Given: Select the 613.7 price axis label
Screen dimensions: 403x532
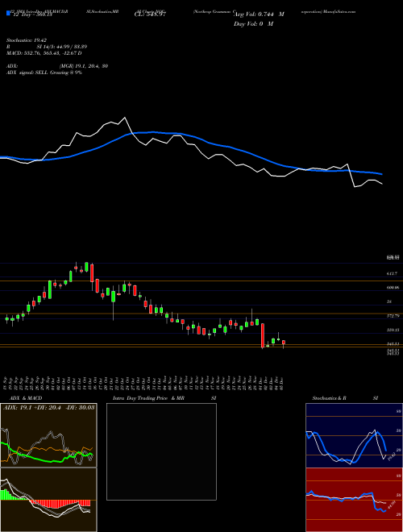Looking at the screenshot, I should click(391, 273).
